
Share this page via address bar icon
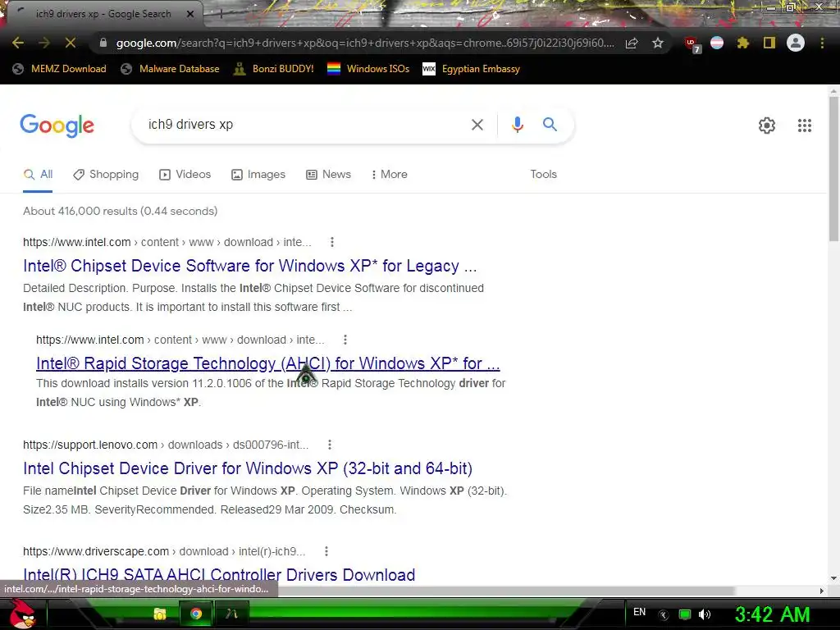pyautogui.click(x=632, y=43)
